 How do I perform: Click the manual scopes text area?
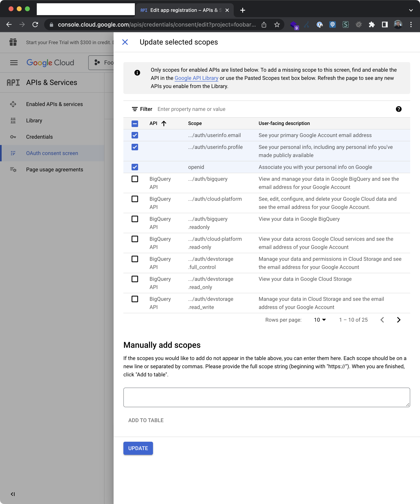coord(266,397)
